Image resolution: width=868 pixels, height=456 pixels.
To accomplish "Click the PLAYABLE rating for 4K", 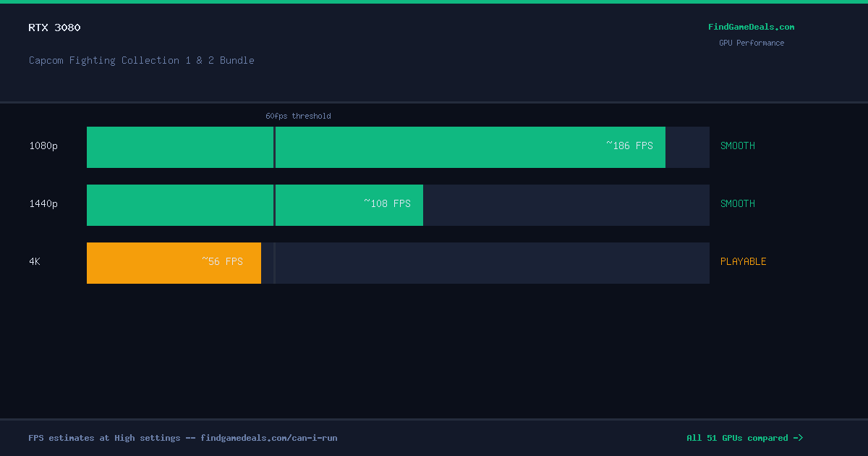I will click(x=743, y=261).
